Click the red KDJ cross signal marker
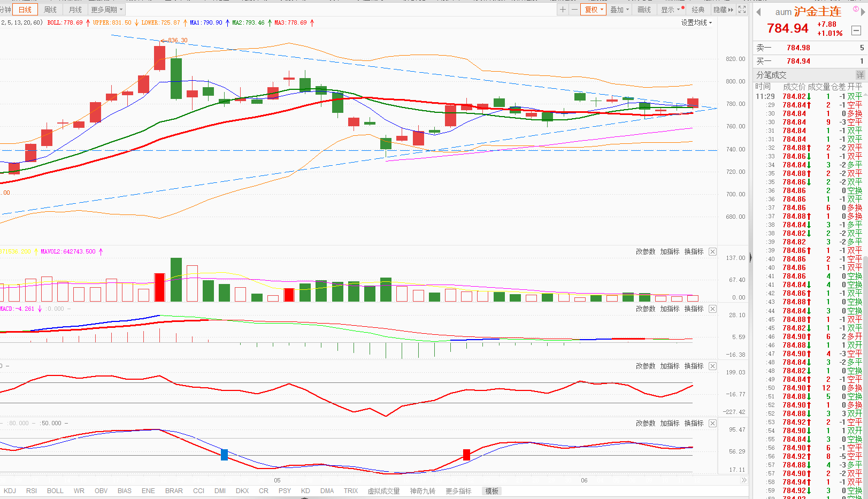Image resolution: width=868 pixels, height=499 pixels. click(466, 455)
